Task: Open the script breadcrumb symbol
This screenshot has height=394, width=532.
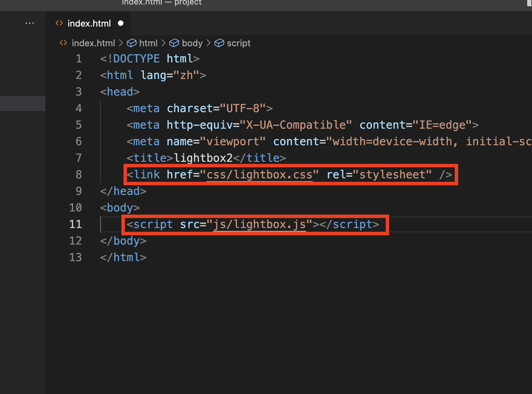Action: coord(238,43)
